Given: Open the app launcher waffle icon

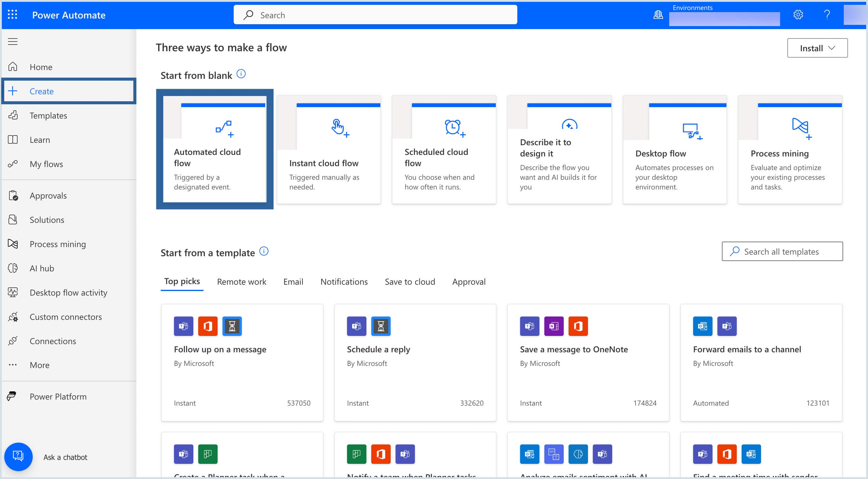Looking at the screenshot, I should (12, 15).
